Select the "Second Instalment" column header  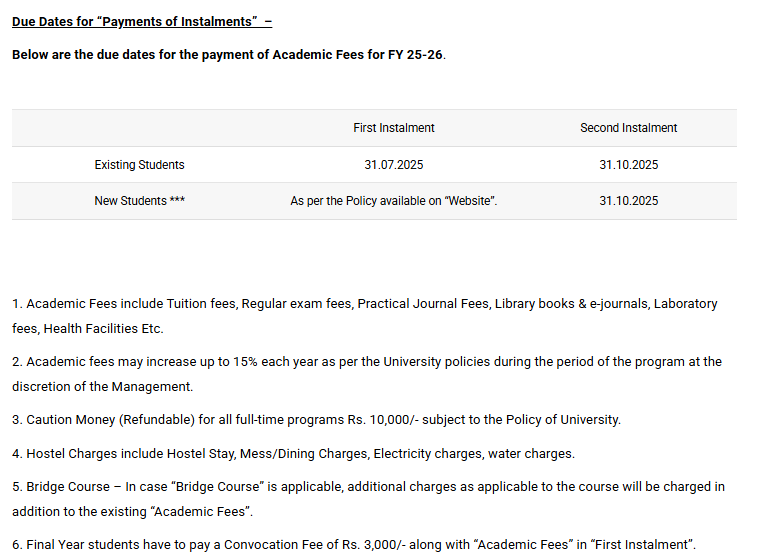[628, 128]
